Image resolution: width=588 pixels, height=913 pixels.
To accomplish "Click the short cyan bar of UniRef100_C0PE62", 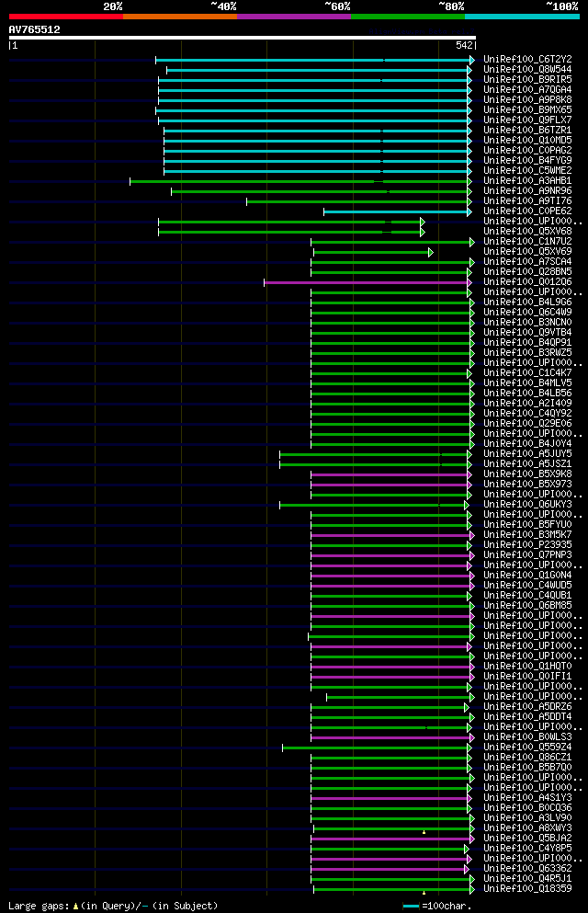I will tap(398, 212).
